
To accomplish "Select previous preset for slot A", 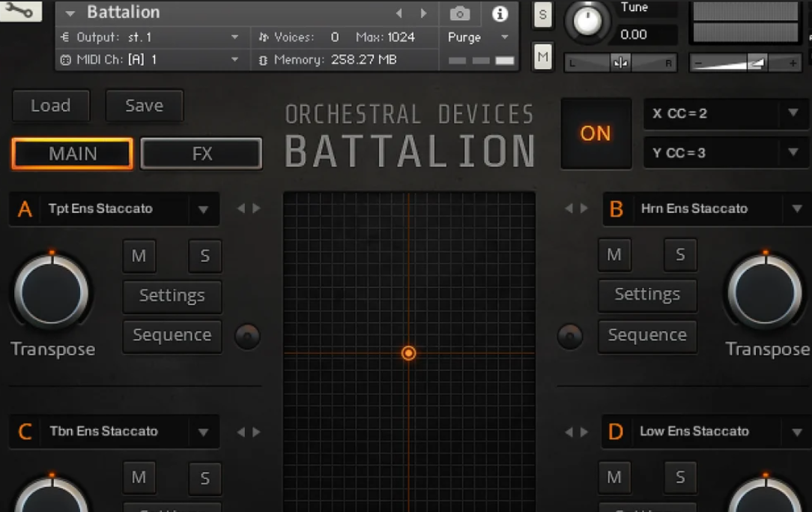I will pos(240,208).
